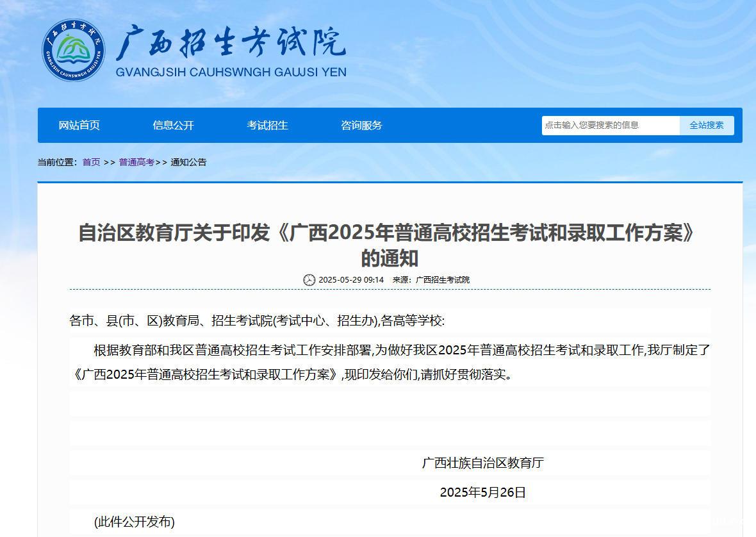The image size is (756, 537).
Task: Click the paragraph beginning 根据教育部和我区
Action: pos(390,363)
